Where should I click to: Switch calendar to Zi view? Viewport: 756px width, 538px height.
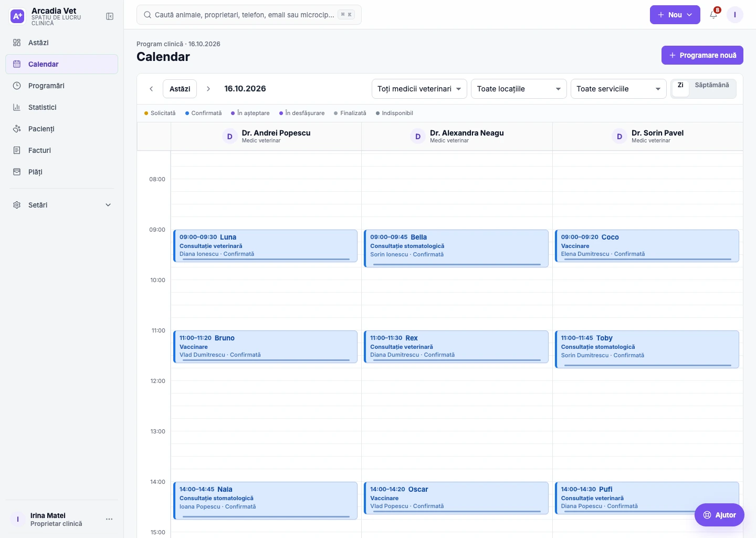point(680,88)
